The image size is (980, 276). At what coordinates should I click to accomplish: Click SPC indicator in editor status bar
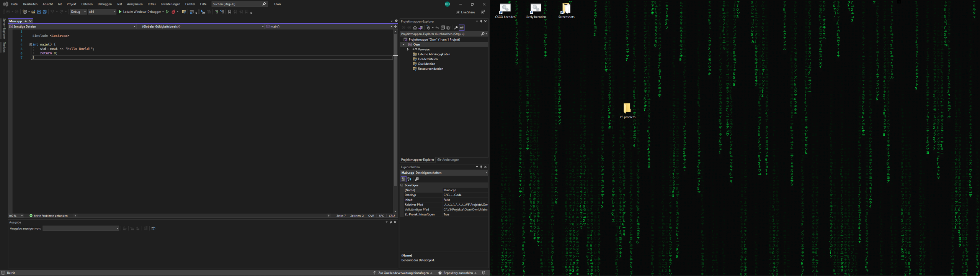[381, 216]
